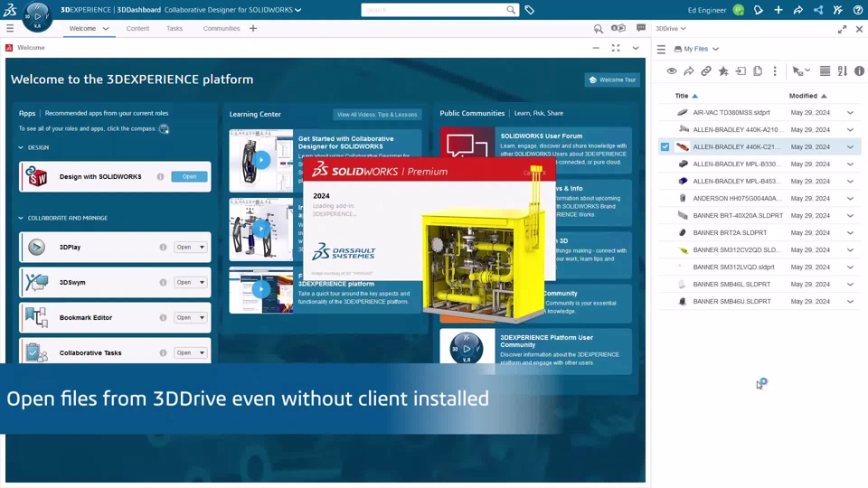Open the 3DSwym Open dropdown arrow
The height and width of the screenshot is (488, 868).
(x=202, y=282)
